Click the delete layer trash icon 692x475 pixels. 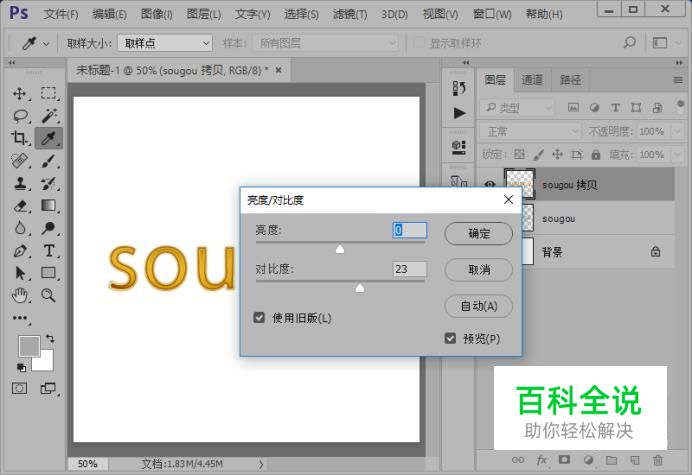pos(658,460)
